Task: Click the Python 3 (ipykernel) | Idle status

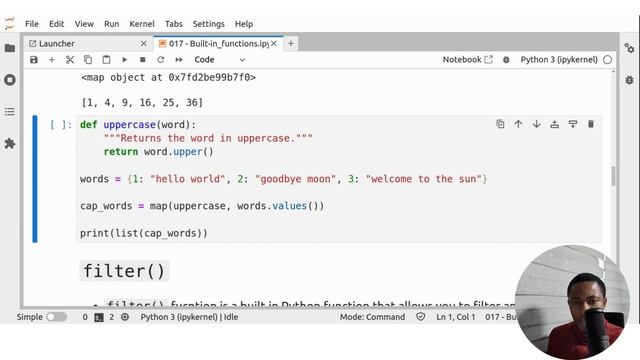Action: pos(189,317)
